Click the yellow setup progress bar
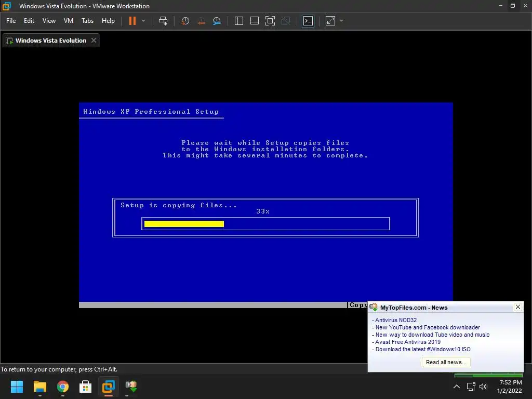532x399 pixels. pos(184,224)
